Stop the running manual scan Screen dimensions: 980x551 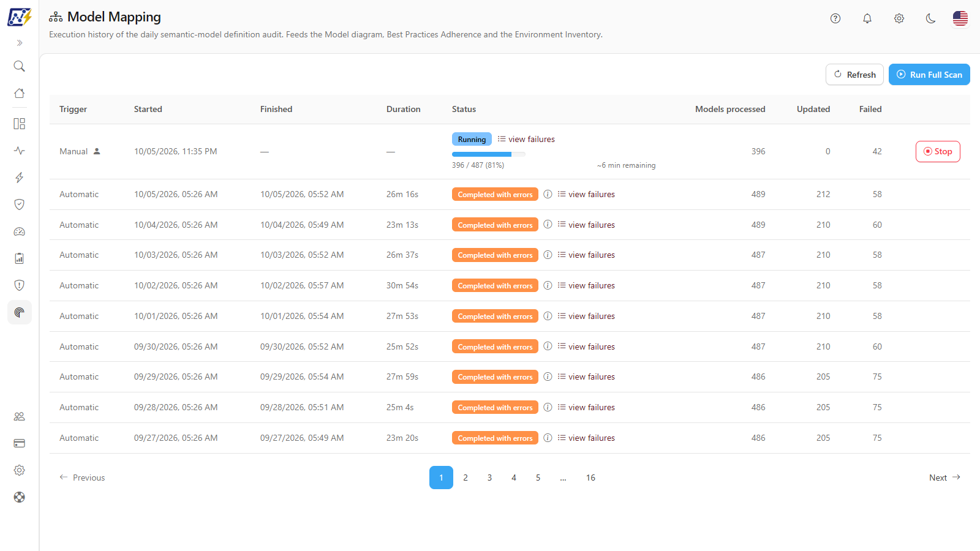coord(938,151)
